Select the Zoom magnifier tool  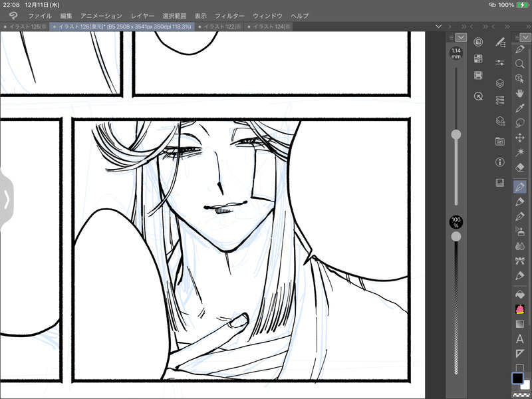(x=520, y=64)
